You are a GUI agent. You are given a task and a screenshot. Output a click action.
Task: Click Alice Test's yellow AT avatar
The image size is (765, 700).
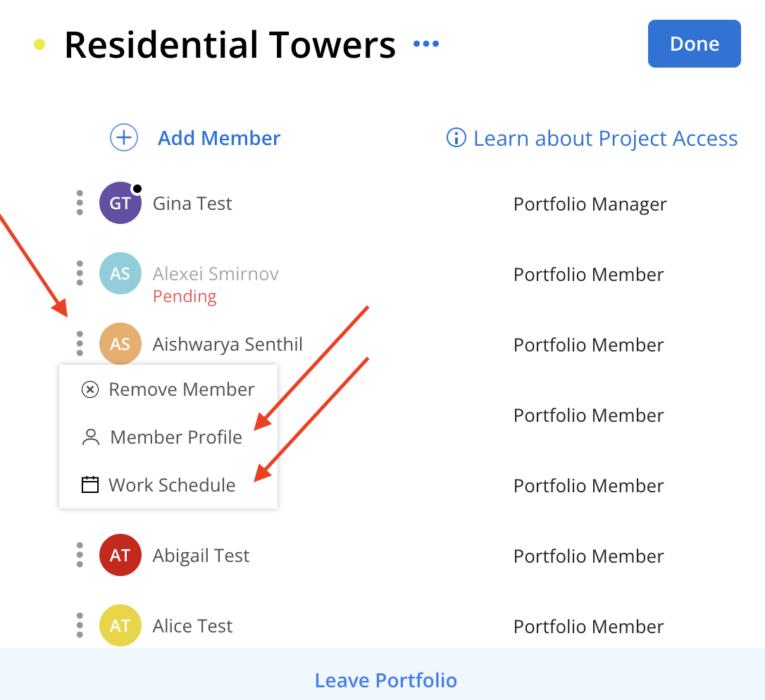[x=120, y=625]
